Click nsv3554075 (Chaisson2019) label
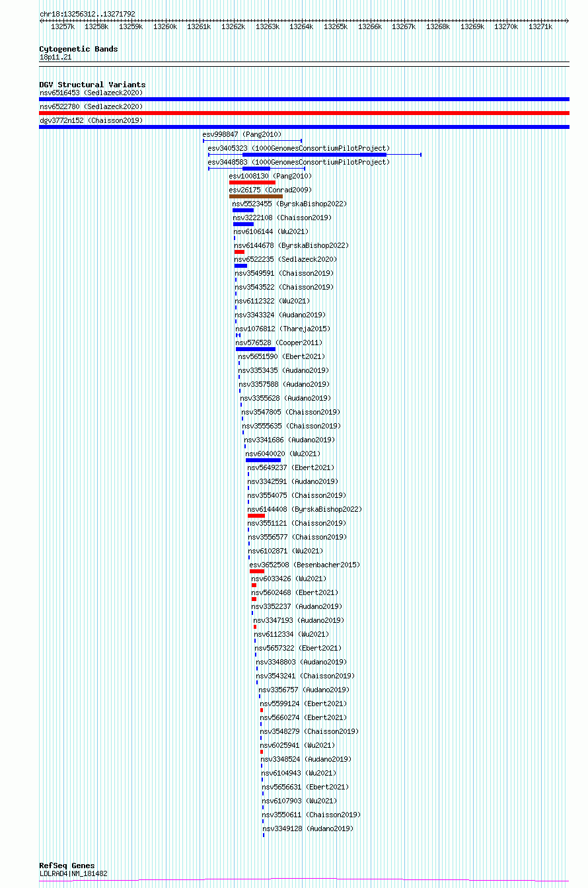The image size is (588, 888). coord(297,495)
